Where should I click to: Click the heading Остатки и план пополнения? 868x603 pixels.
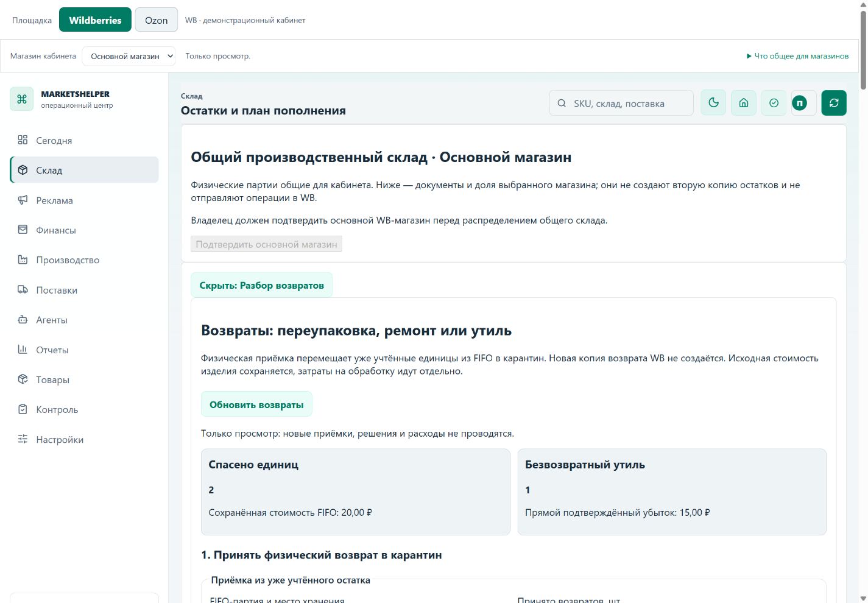pyautogui.click(x=263, y=111)
